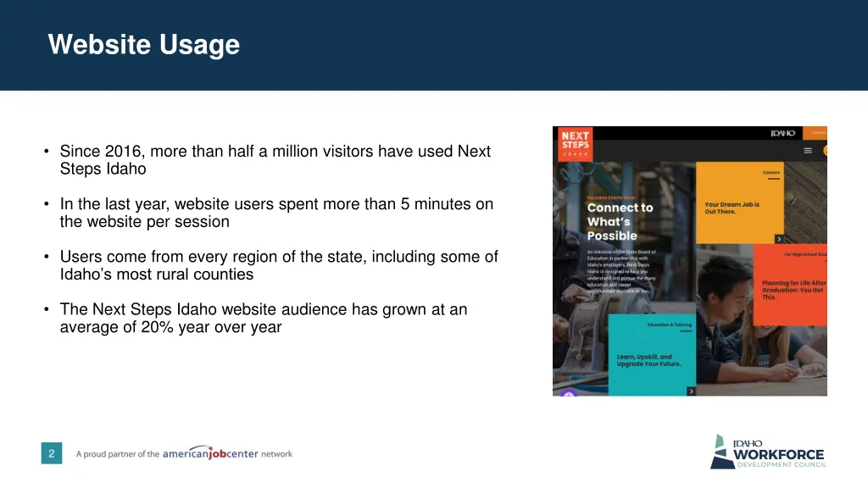Click the Next Steps Idaho website screenshot
The image size is (868, 488).
pyautogui.click(x=690, y=261)
